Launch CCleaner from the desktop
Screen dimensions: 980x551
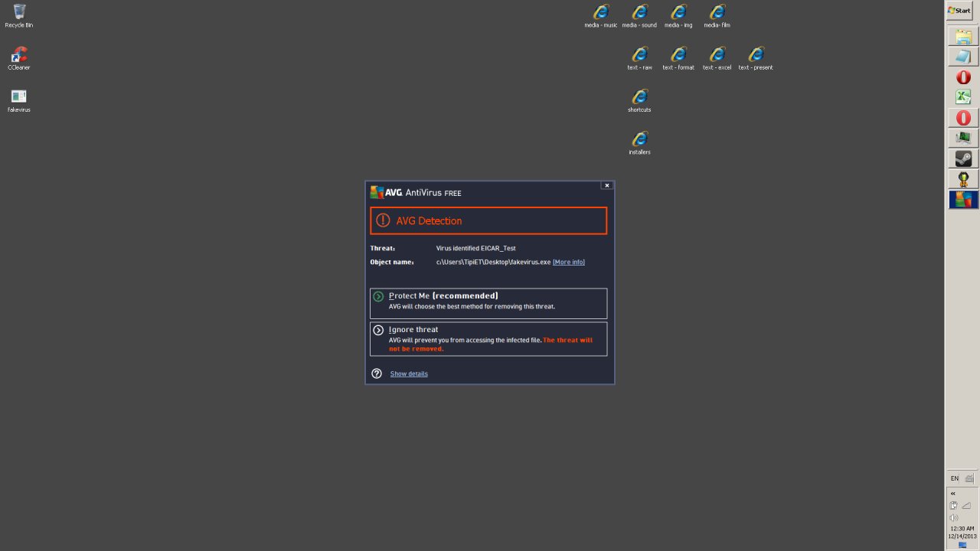19,58
